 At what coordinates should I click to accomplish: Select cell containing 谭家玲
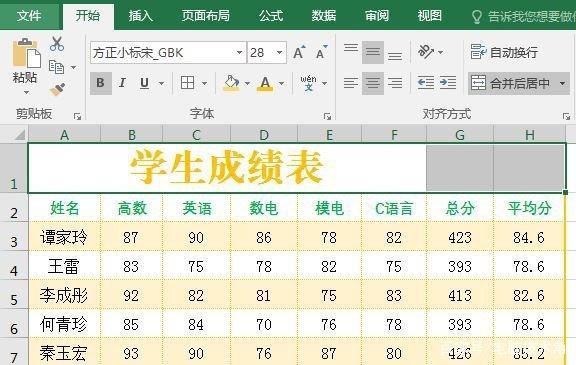(64, 237)
